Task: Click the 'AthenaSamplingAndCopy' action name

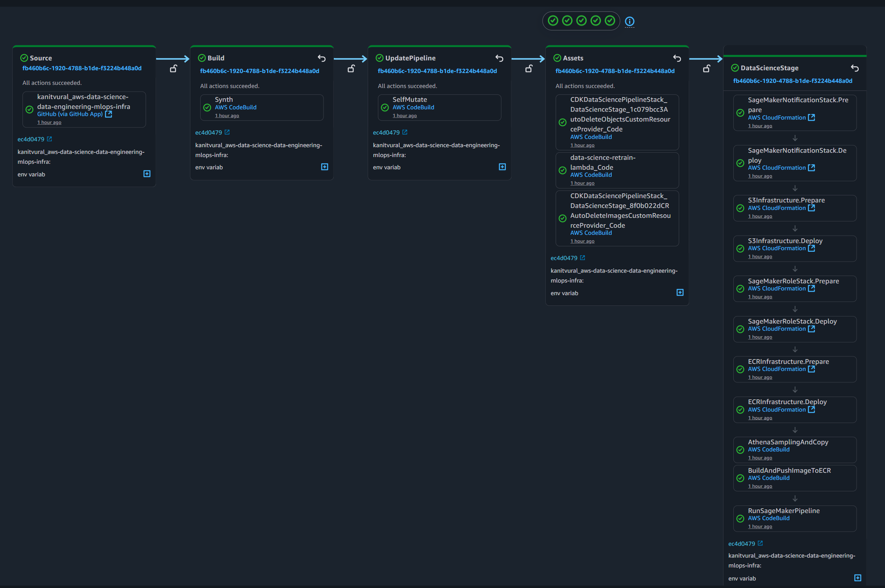Action: click(788, 442)
